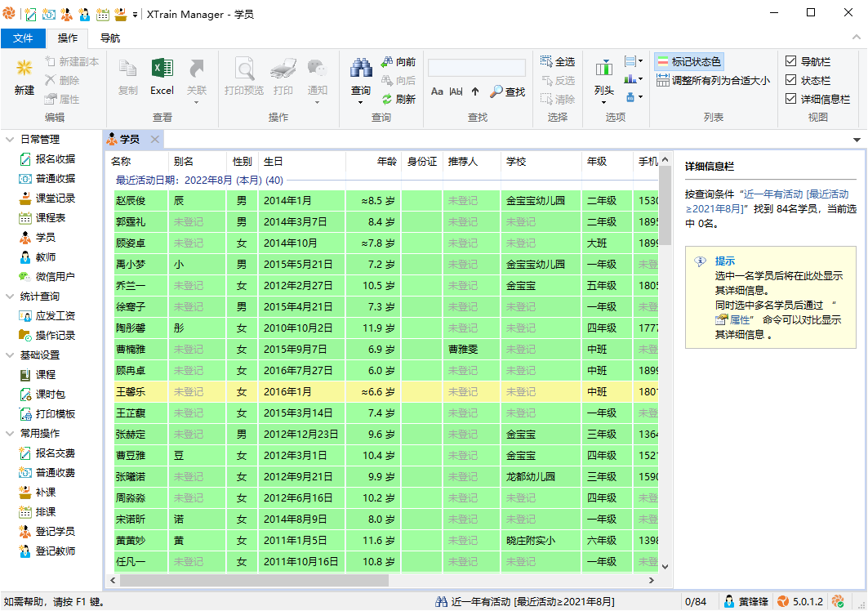Click the vertical scrollbar down arrow
The height and width of the screenshot is (611, 868).
[x=665, y=566]
